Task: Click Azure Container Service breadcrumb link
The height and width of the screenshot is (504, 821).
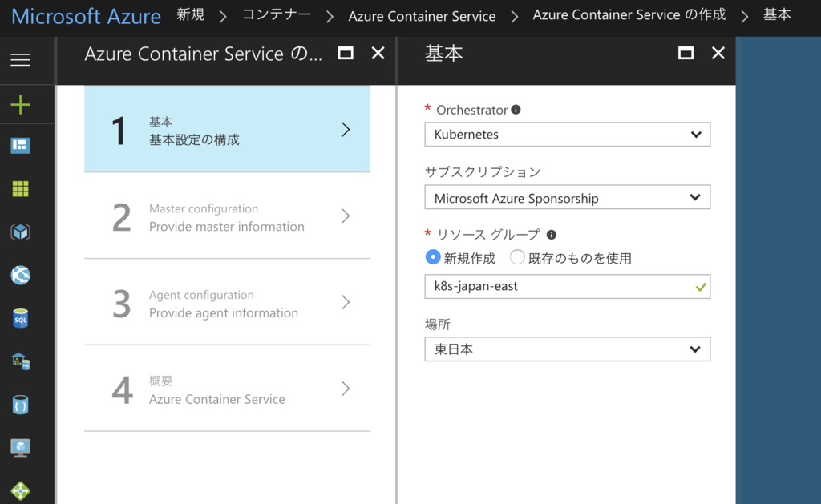Action: [422, 16]
